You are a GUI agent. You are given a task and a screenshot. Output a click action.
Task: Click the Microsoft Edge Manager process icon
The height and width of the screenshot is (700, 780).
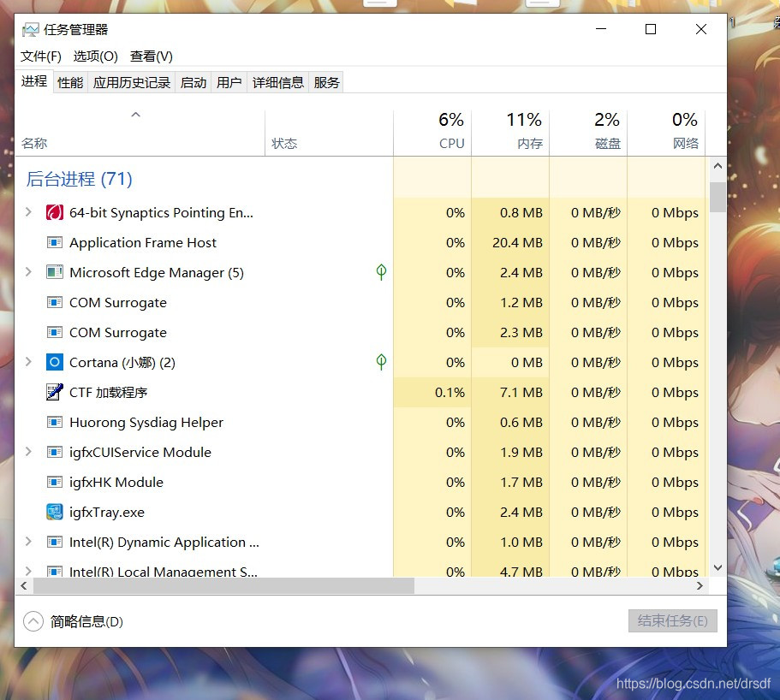point(54,272)
